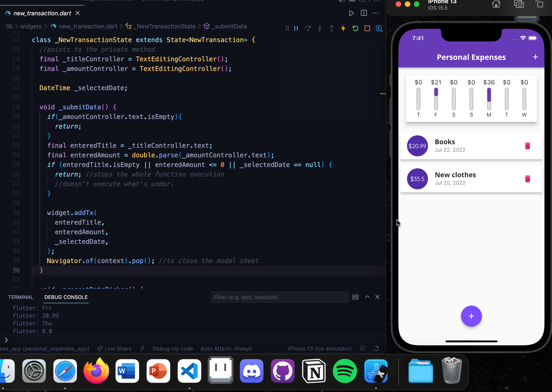Select the new_transaction.dart editor tab
The width and height of the screenshot is (552, 392).
(42, 13)
